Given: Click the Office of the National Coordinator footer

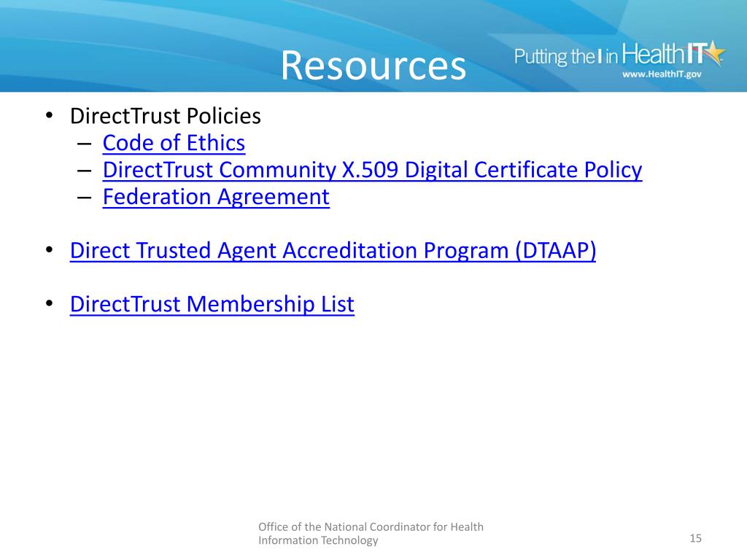Looking at the screenshot, I should click(371, 533).
